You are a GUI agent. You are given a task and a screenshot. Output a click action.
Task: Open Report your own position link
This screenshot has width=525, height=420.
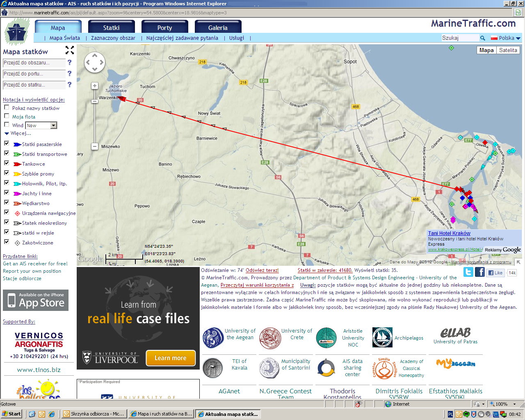click(32, 271)
